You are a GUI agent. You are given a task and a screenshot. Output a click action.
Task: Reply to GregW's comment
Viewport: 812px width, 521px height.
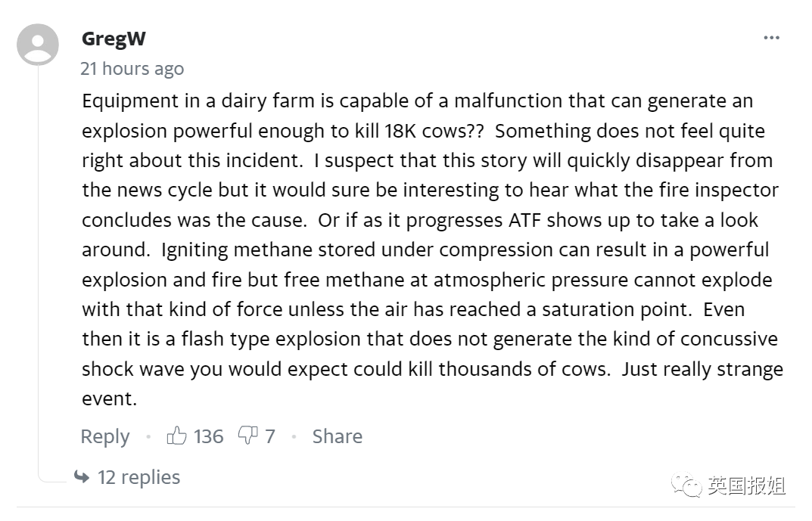(104, 436)
